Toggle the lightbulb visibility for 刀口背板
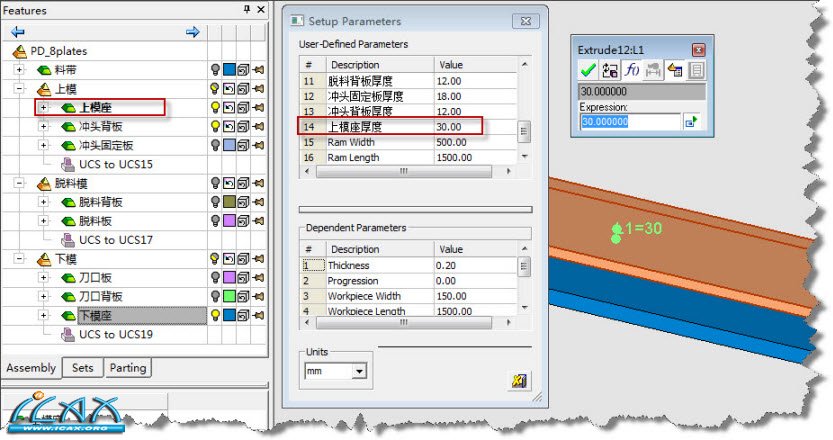833x440 pixels. (215, 297)
